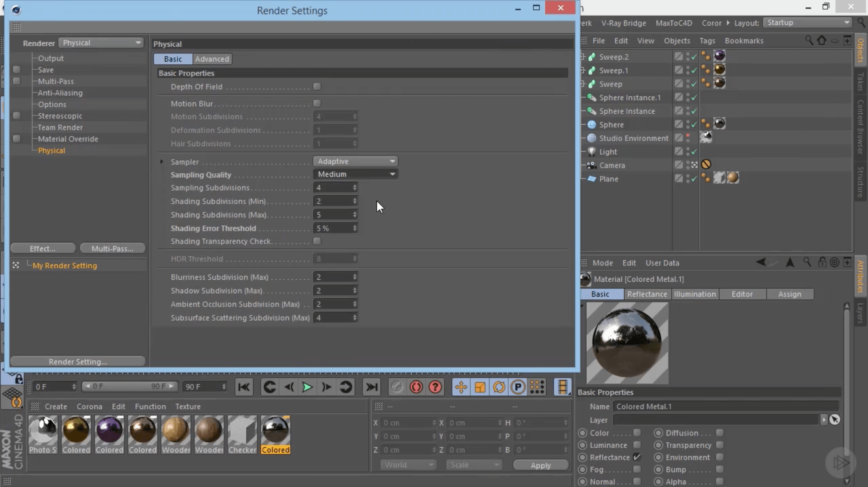The height and width of the screenshot is (487, 868).
Task: Click the Light object icon
Action: tap(592, 151)
